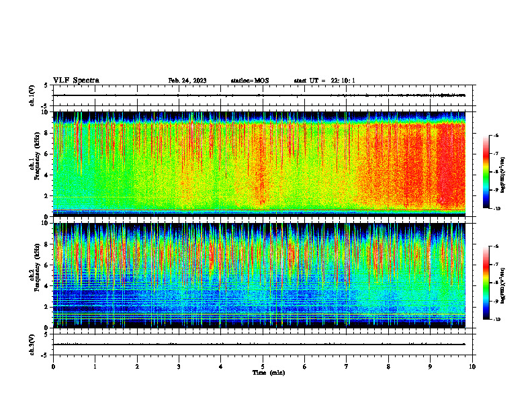
Task: Click the time axis tick label "10" at the right end
Action: (x=472, y=367)
